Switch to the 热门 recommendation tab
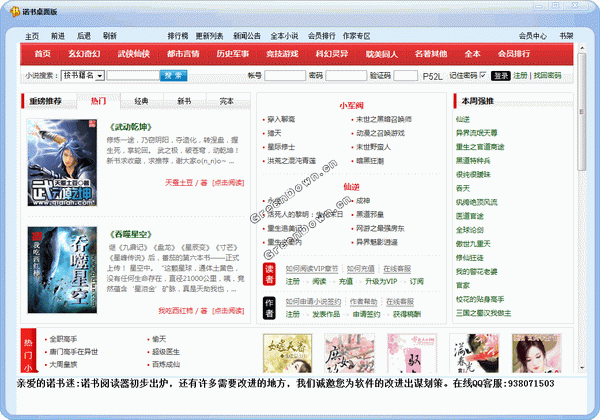 pyautogui.click(x=98, y=101)
